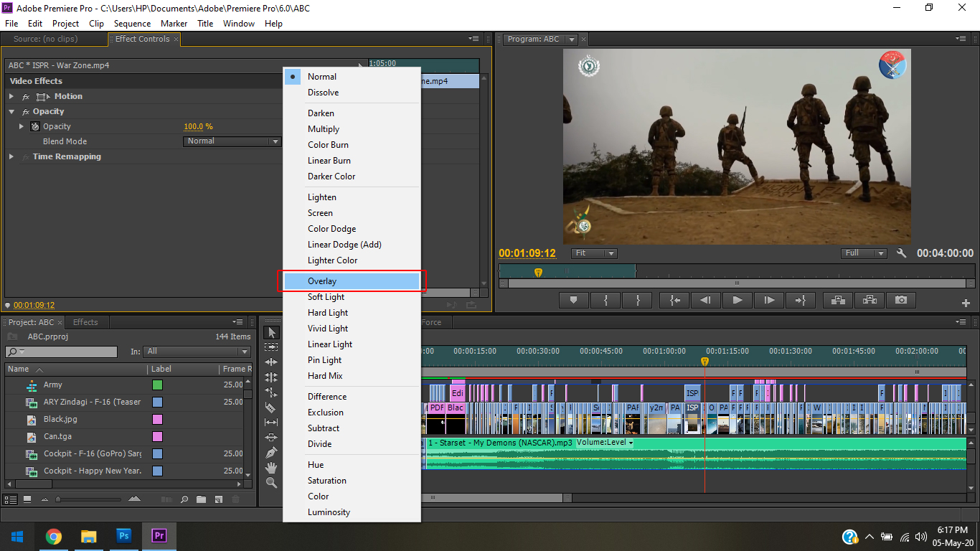Viewport: 980px width, 551px height.
Task: Click Mark In button in Program Monitor
Action: click(x=606, y=301)
